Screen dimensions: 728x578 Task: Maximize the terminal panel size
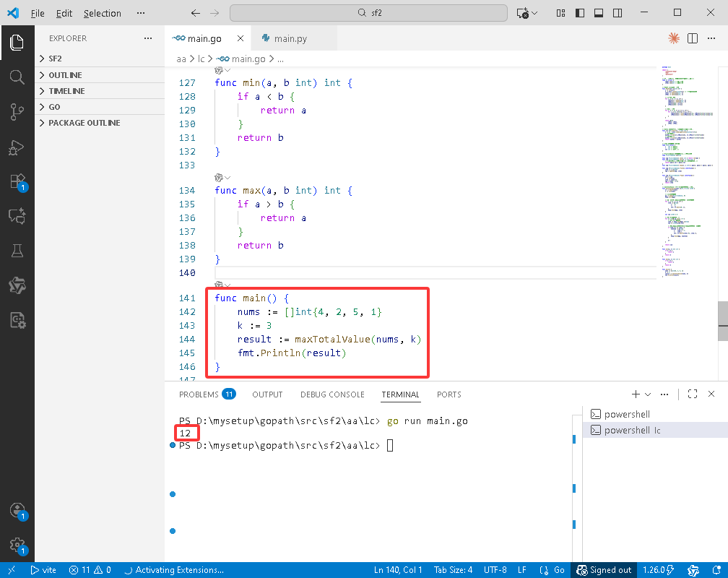(692, 394)
